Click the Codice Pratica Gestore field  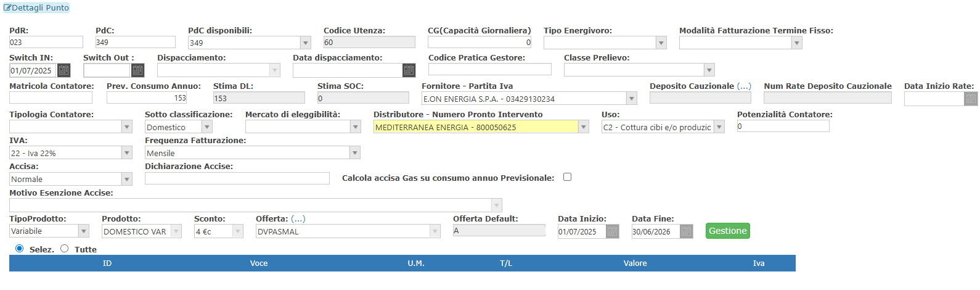490,69
